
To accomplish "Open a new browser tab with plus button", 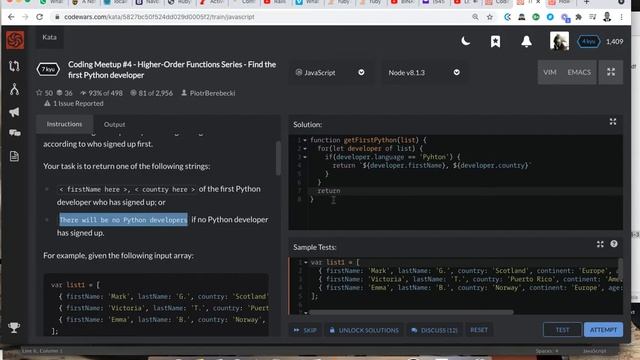I will (x=586, y=2).
